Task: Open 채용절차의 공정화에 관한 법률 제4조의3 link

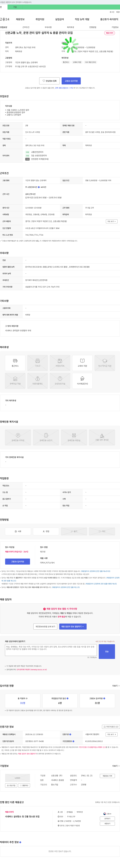Action: coord(95,571)
